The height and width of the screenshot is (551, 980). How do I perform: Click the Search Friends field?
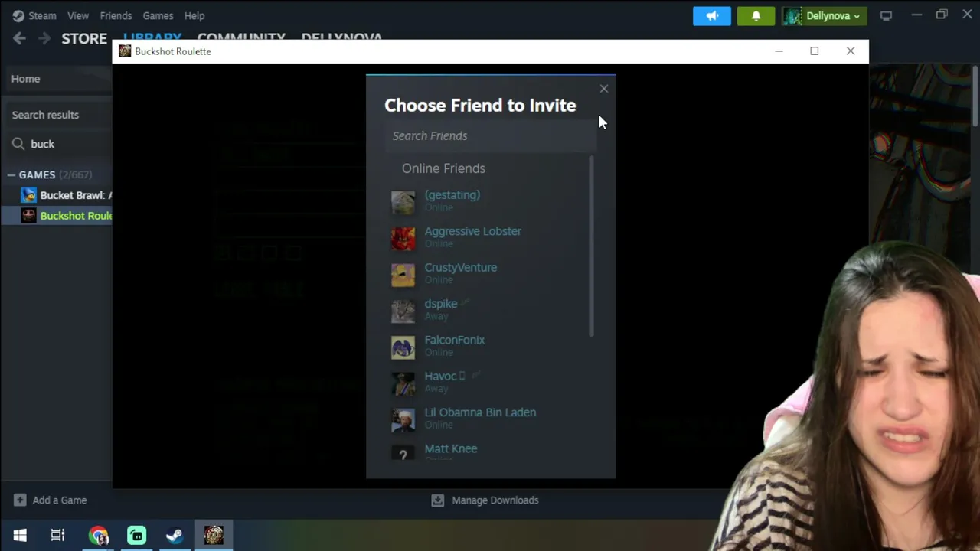click(x=490, y=135)
